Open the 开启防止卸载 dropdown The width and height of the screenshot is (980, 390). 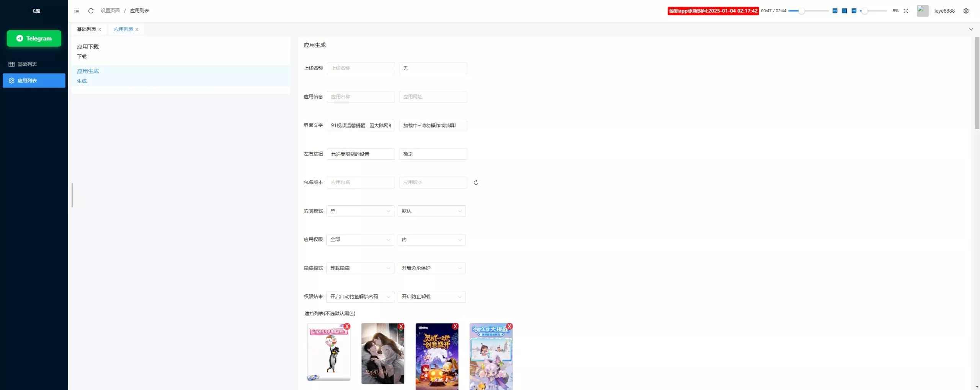(431, 297)
